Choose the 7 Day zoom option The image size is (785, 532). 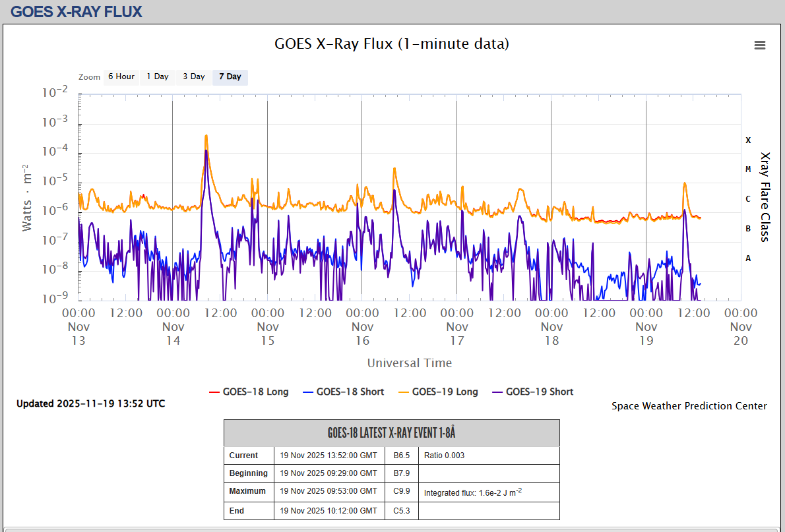tap(230, 76)
